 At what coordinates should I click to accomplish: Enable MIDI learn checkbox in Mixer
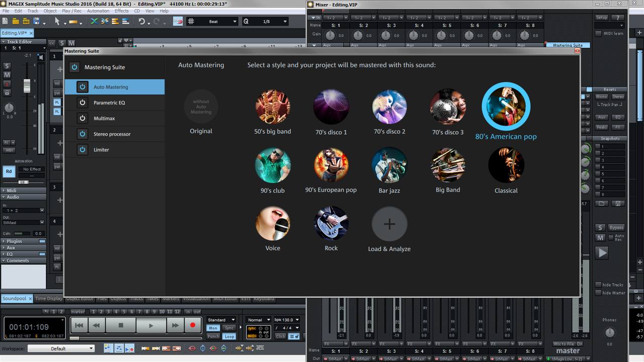[x=599, y=34]
